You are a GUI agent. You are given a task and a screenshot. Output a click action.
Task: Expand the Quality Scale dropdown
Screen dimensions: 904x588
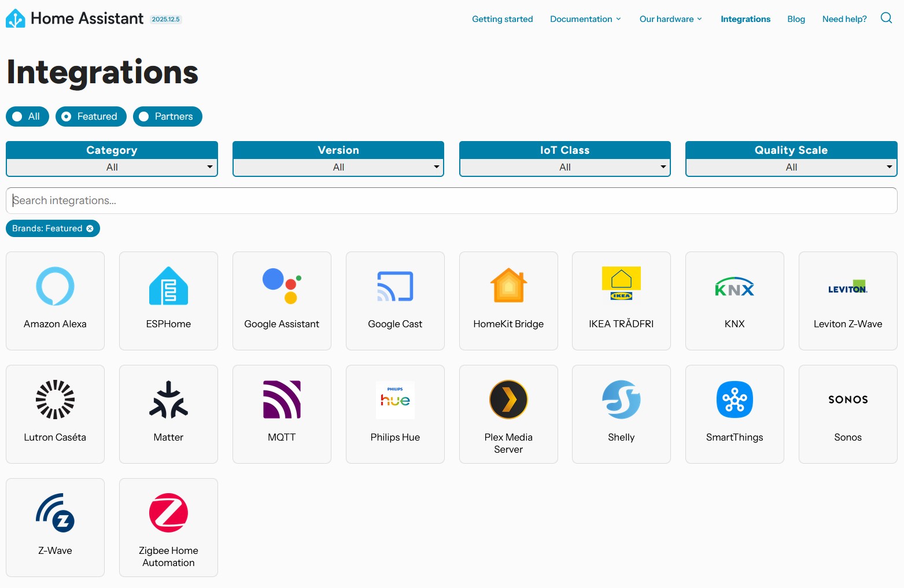[x=791, y=167]
